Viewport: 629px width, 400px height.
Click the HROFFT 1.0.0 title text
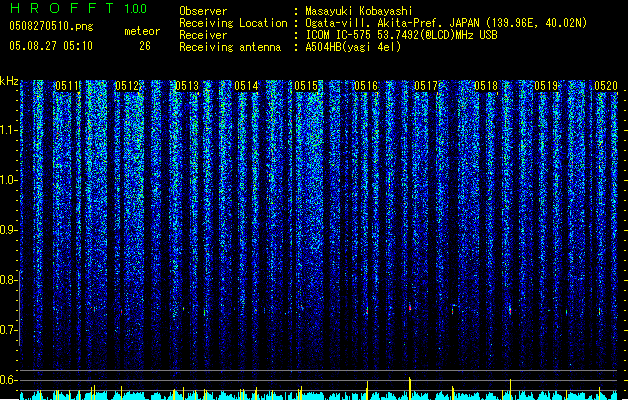(x=79, y=8)
